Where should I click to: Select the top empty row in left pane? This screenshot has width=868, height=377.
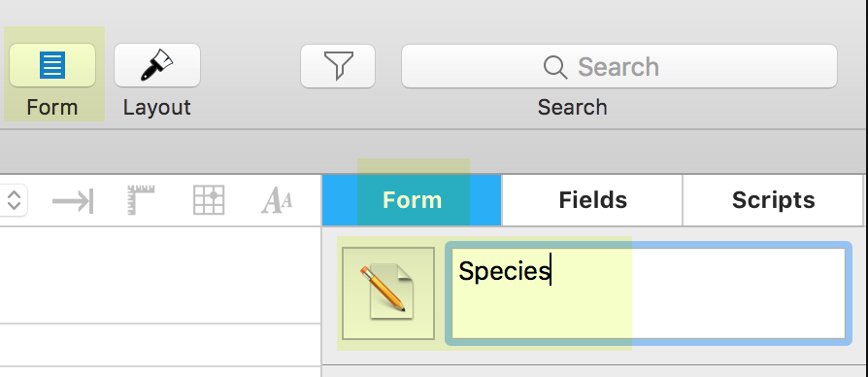point(160,275)
